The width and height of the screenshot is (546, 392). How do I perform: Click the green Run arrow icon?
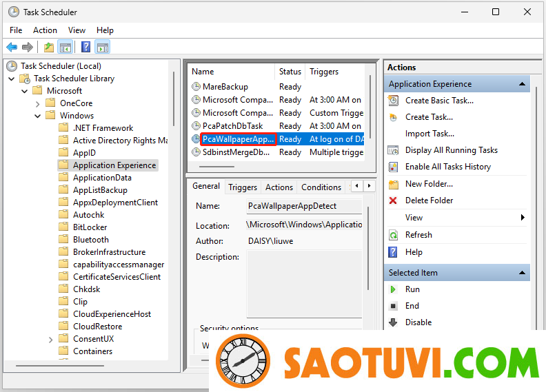(393, 289)
